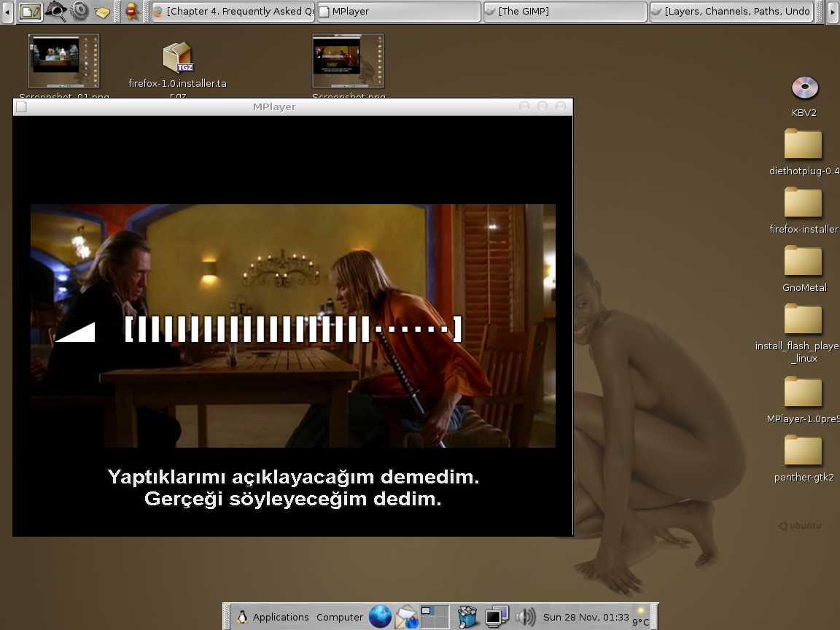Click the MPlayer volume OSD bar

pyautogui.click(x=293, y=330)
